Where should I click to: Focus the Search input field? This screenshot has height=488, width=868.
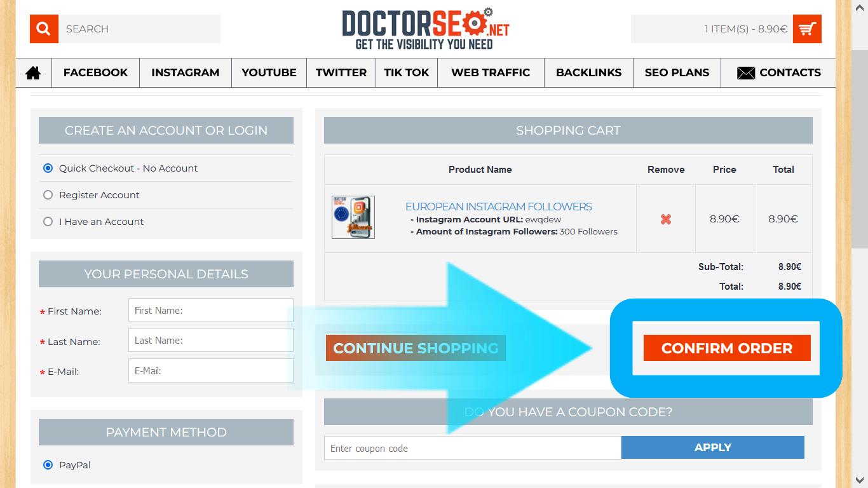[140, 29]
